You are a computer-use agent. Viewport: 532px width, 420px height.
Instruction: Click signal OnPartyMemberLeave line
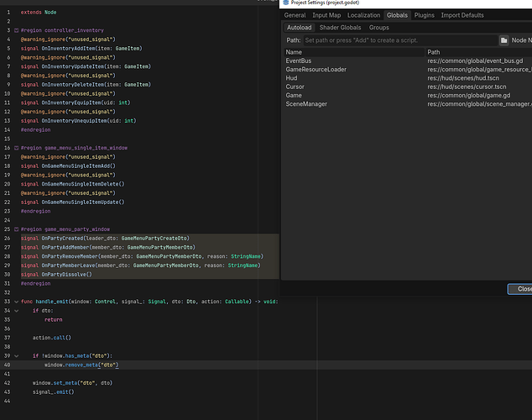coord(140,265)
